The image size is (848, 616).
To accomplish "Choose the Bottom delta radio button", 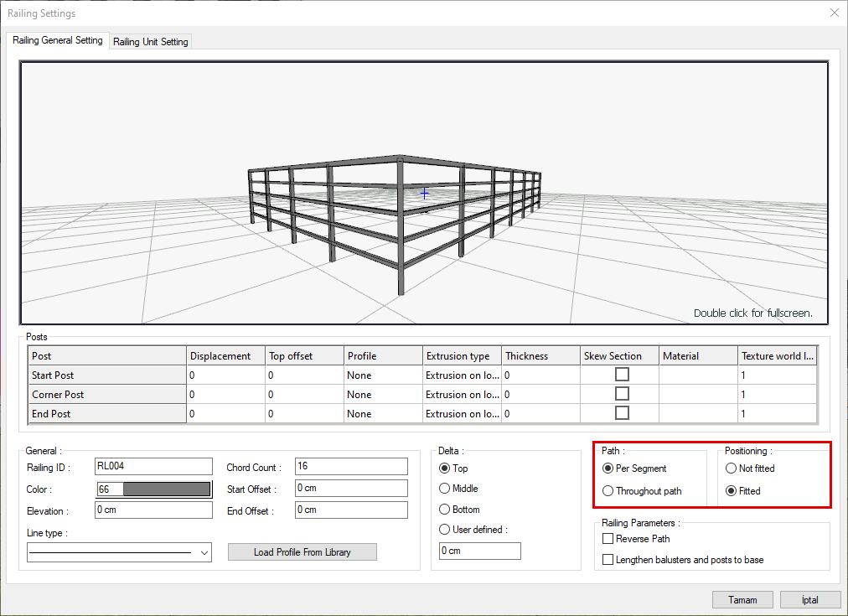I will pyautogui.click(x=445, y=510).
